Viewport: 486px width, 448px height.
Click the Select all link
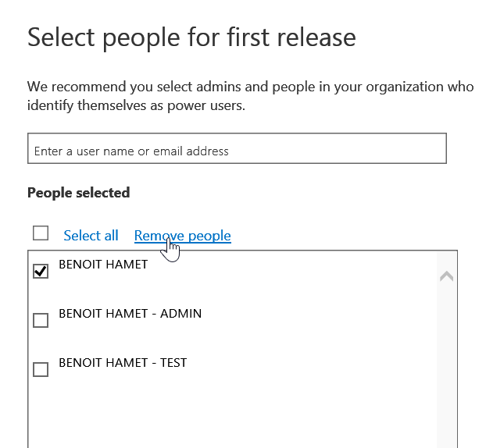[91, 235]
